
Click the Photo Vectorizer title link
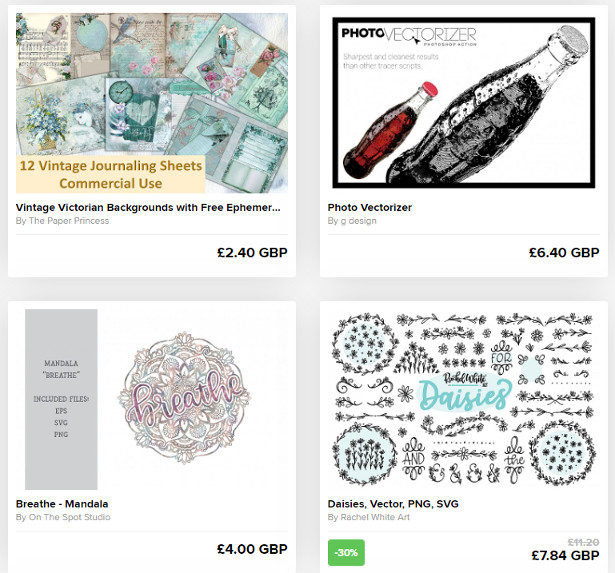(x=370, y=207)
